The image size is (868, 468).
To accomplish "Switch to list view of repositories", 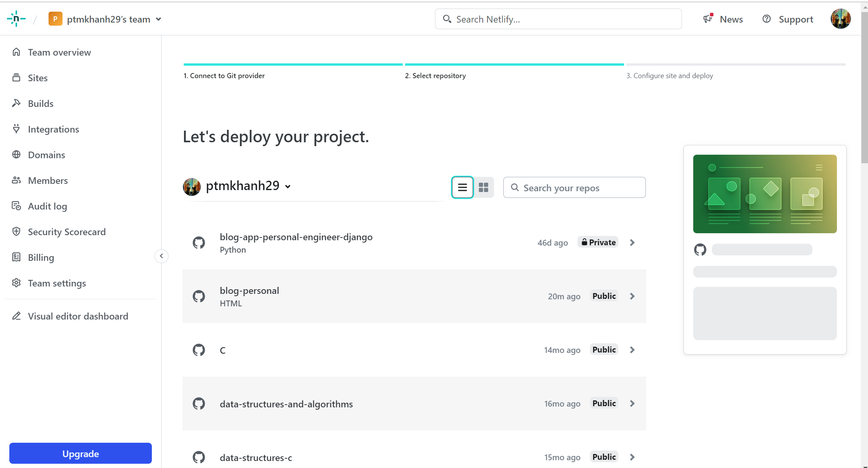I will (x=462, y=187).
